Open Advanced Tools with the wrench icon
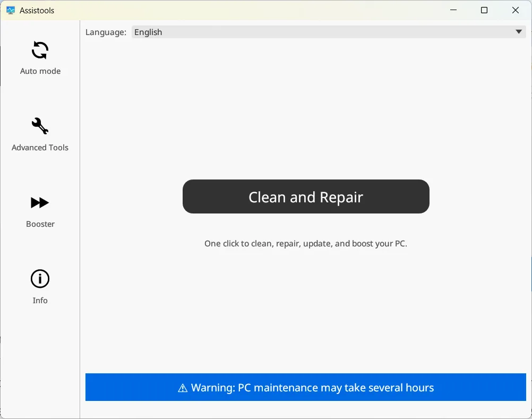 40,126
